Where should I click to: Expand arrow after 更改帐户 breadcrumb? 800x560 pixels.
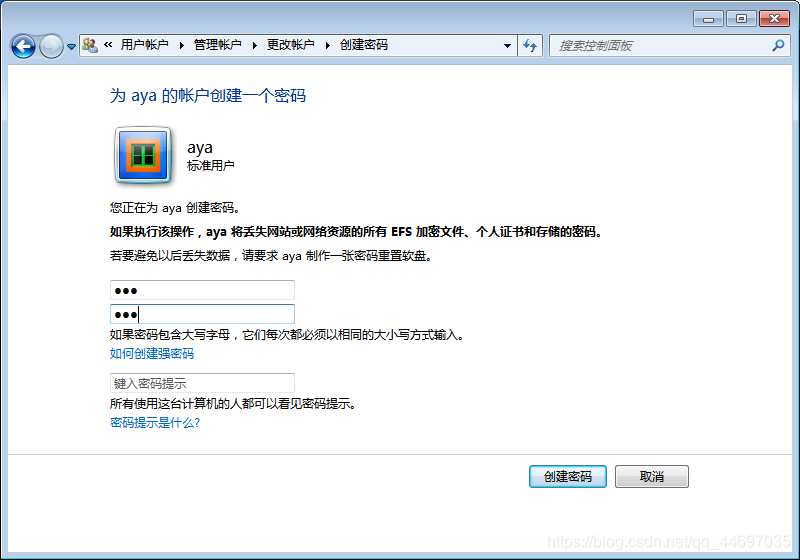(328, 45)
